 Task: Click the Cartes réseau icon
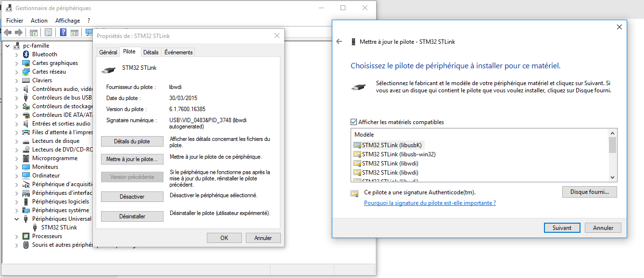[x=27, y=72]
